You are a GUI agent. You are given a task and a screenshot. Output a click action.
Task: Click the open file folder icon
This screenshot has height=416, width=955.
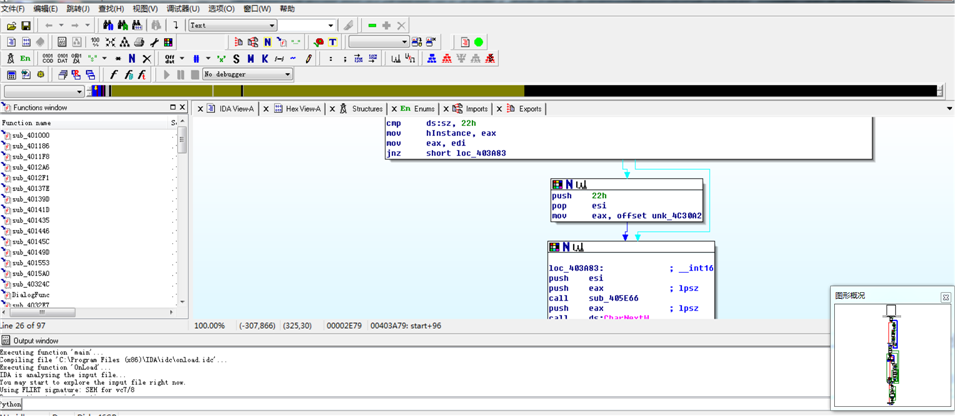point(11,26)
